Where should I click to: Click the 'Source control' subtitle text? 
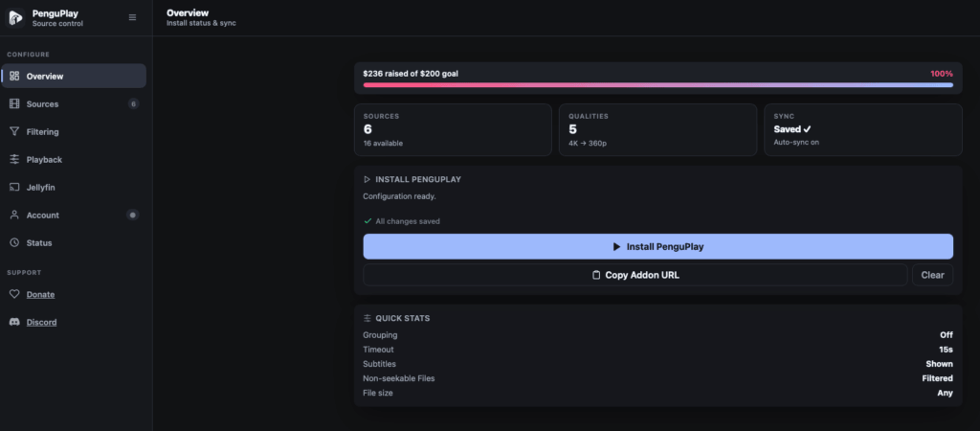point(57,24)
